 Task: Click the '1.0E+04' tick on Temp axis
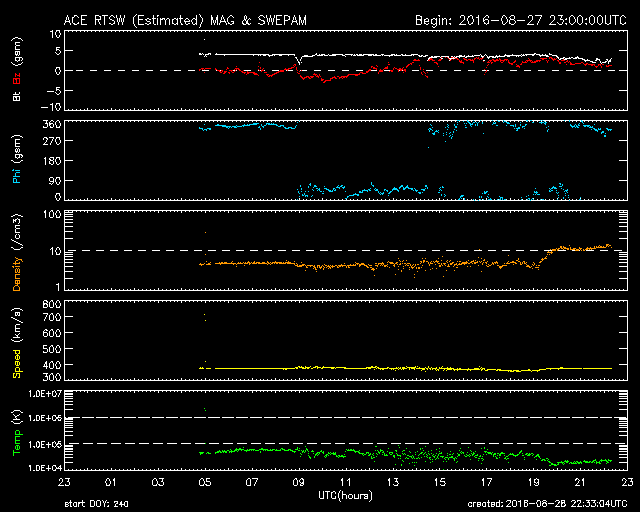click(x=45, y=467)
